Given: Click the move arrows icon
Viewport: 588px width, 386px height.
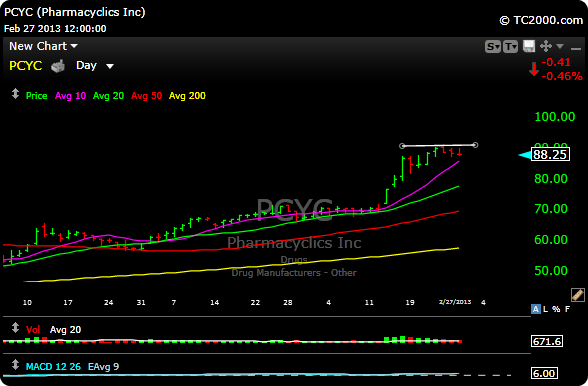Looking at the screenshot, I should point(546,46).
